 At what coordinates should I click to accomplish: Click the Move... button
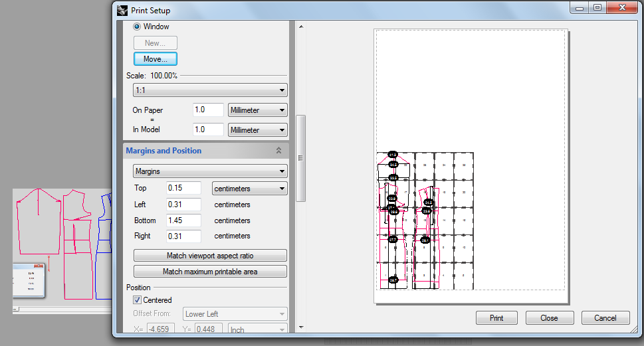point(156,59)
